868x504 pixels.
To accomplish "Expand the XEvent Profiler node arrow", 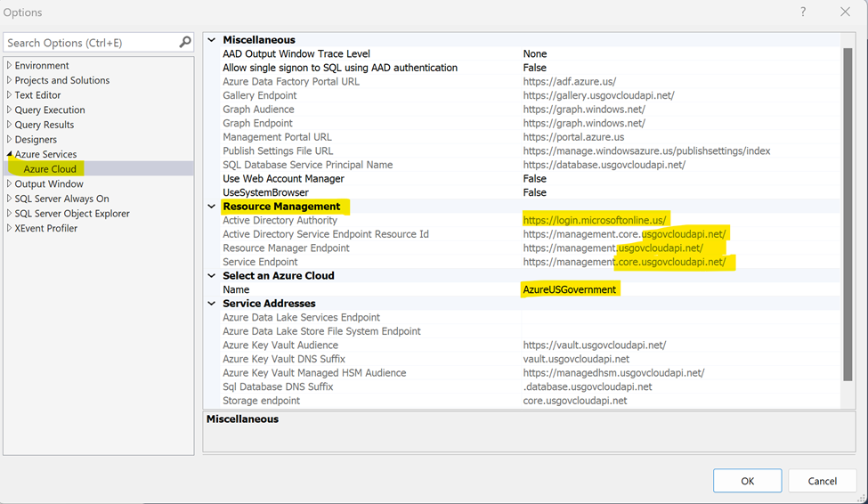I will 9,228.
